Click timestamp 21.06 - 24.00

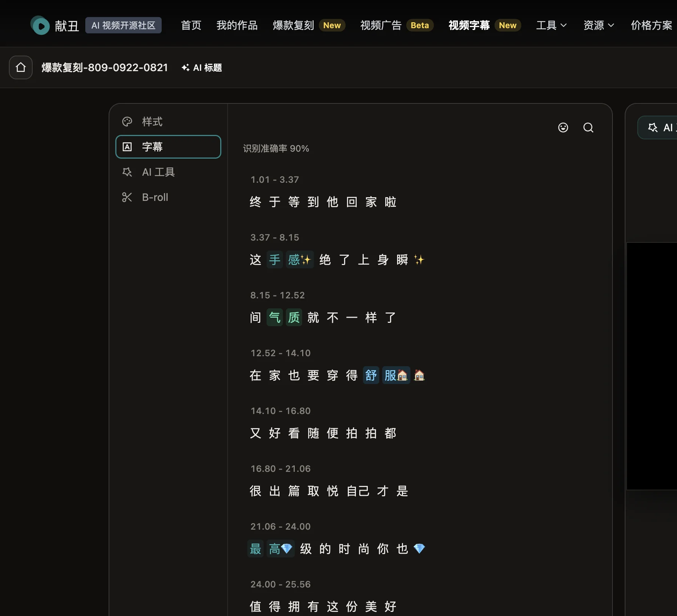click(281, 527)
